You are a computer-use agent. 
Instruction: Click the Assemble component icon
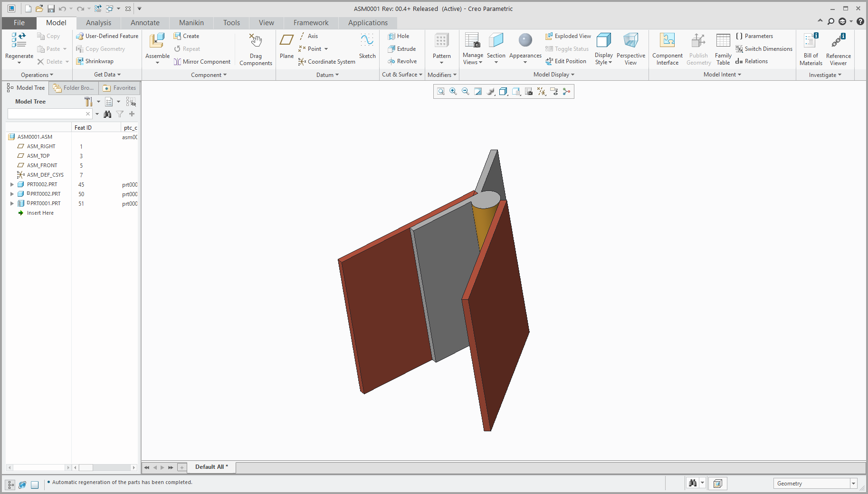coord(157,41)
